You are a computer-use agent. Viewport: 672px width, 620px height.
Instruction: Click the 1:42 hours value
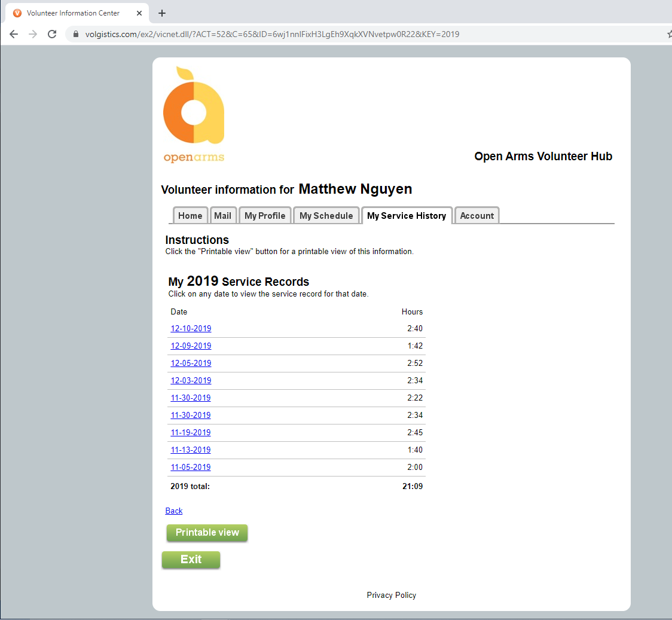[415, 346]
